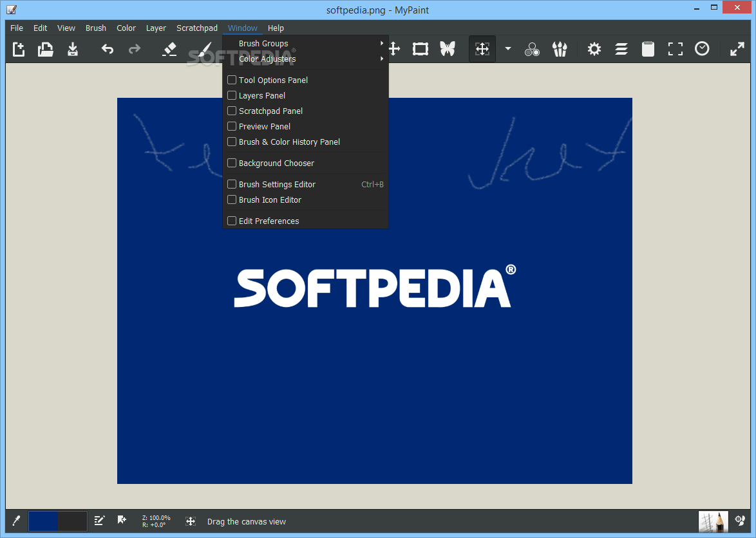Open a file using the toolbar icon
This screenshot has width=756, height=538.
pos(45,49)
